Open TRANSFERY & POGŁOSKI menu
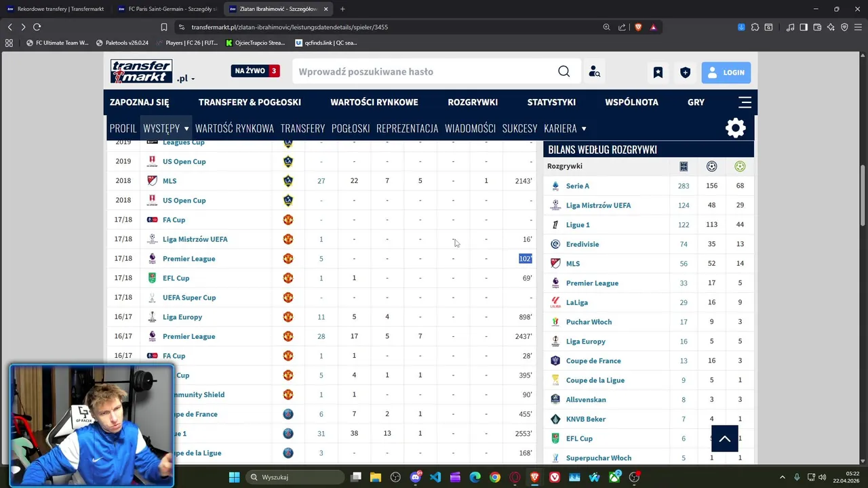Viewport: 868px width, 488px height. (x=250, y=102)
